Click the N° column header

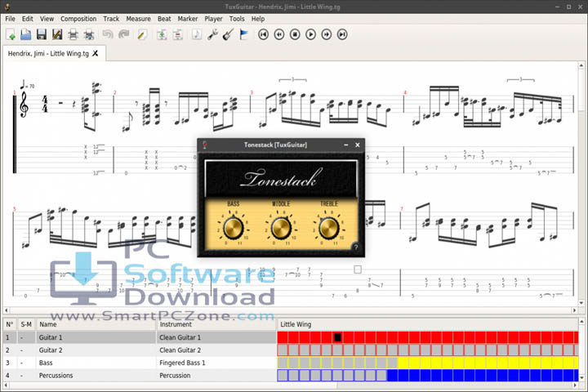pos(10,324)
